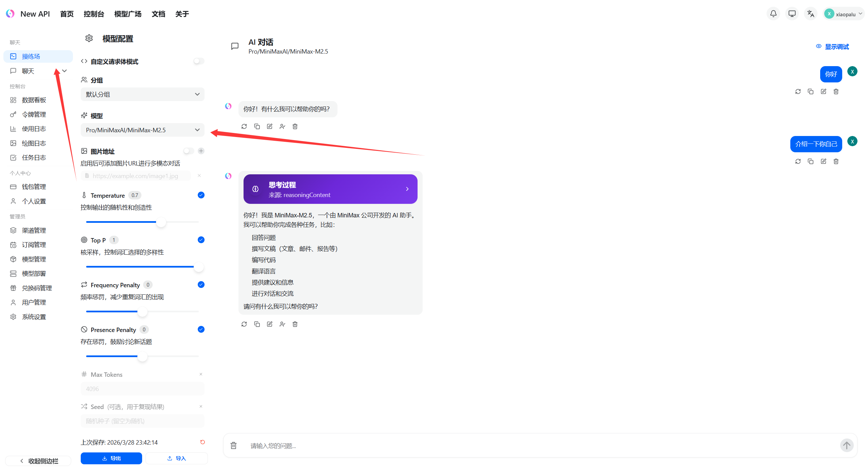Screen dimensions: 868x467
Task: Click the send arrow button
Action: pyautogui.click(x=846, y=445)
